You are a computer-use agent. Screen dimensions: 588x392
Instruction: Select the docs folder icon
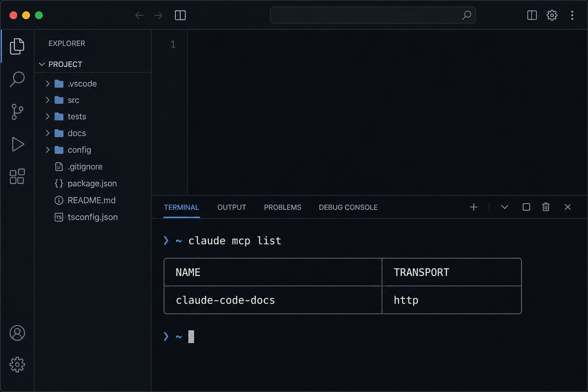59,133
